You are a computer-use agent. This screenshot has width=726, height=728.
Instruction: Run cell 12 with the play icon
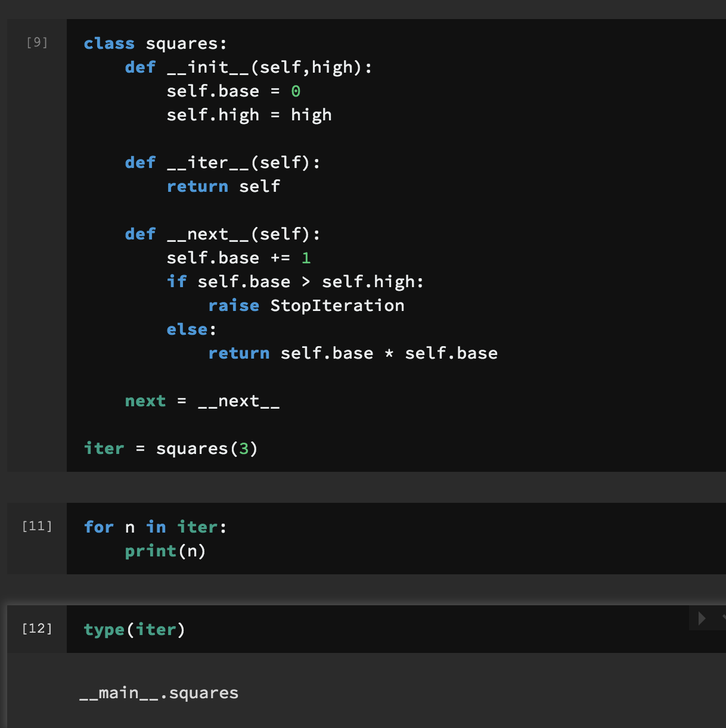[x=702, y=618]
